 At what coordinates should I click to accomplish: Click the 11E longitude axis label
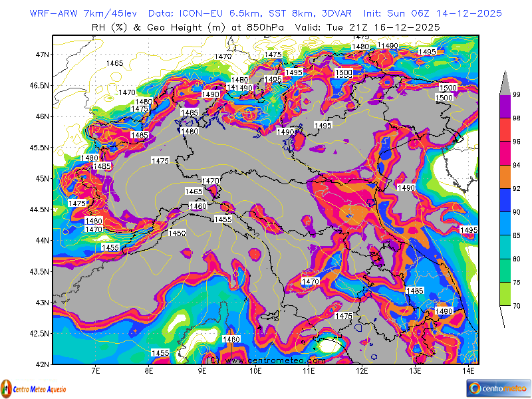click(309, 370)
